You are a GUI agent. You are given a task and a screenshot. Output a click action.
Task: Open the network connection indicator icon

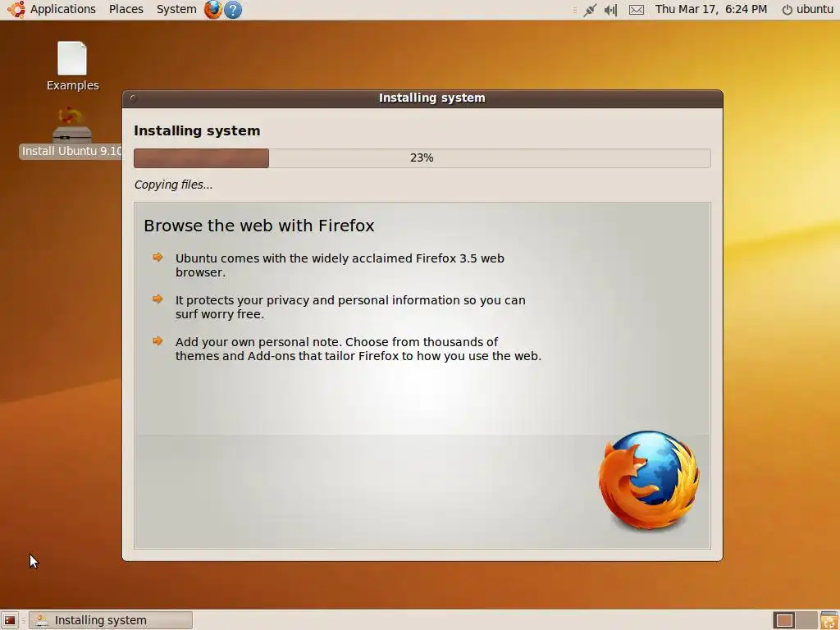(x=590, y=10)
